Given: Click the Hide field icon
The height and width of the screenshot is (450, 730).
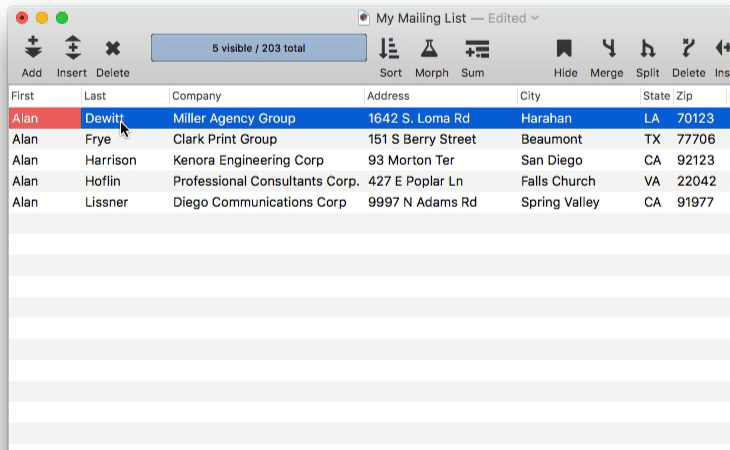Looking at the screenshot, I should (x=564, y=48).
